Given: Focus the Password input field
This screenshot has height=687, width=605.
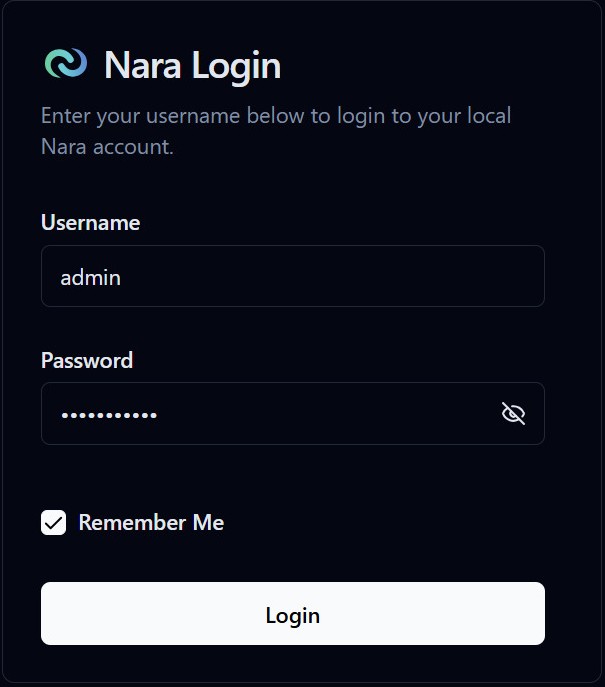Looking at the screenshot, I should pyautogui.click(x=270, y=414).
